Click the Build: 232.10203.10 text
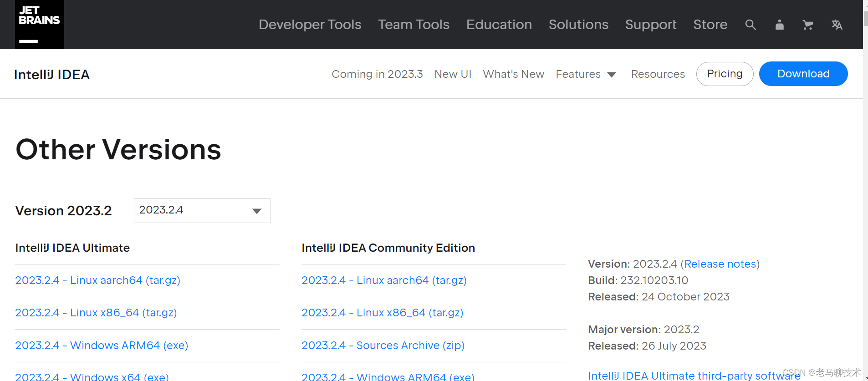The image size is (868, 381). (x=638, y=280)
